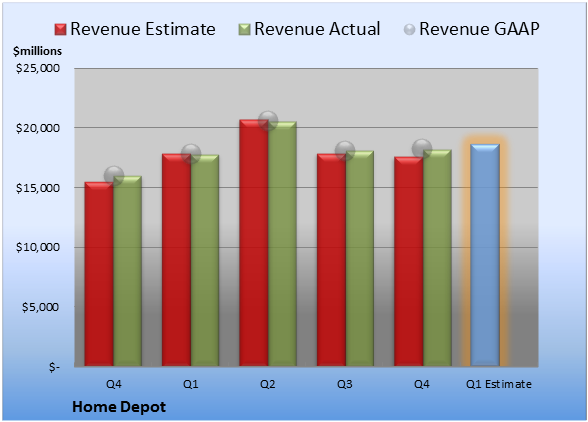Click the GAAP sphere marker above Q2

[268, 121]
